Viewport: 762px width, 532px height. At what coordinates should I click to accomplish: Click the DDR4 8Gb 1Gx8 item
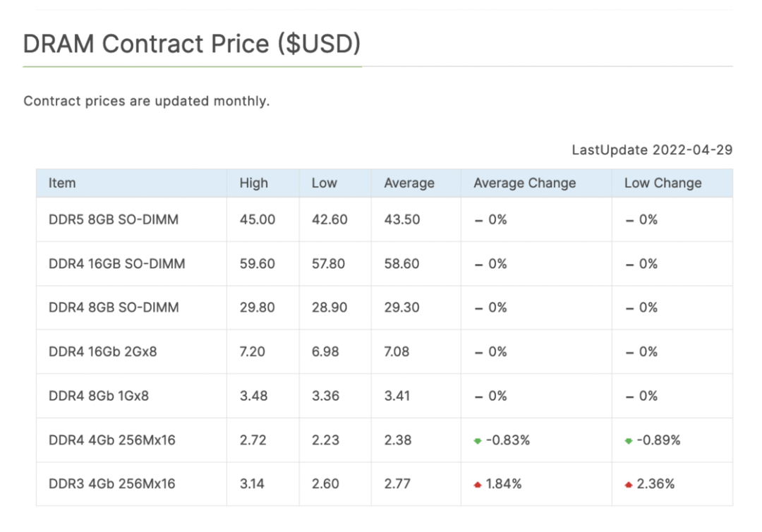[99, 396]
